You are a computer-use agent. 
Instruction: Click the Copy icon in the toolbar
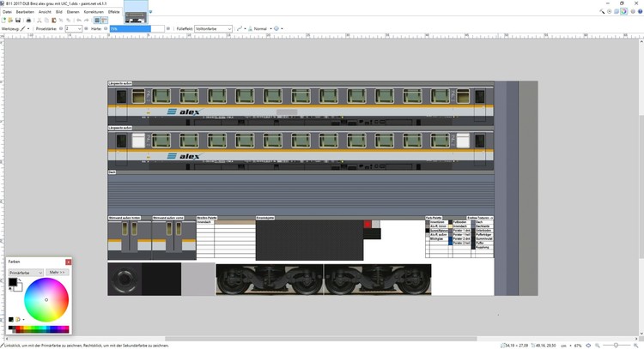pyautogui.click(x=46, y=20)
